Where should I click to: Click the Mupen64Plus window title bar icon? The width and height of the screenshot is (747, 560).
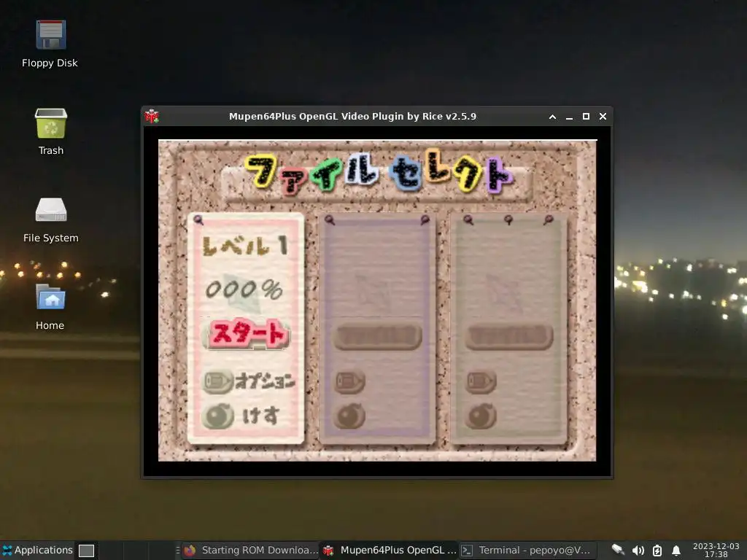click(152, 116)
